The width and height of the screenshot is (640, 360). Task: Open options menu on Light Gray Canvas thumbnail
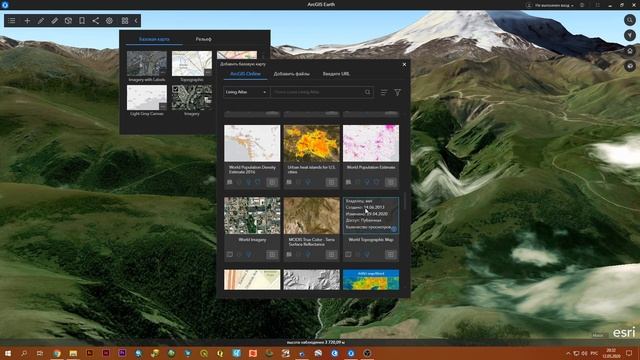click(x=163, y=107)
